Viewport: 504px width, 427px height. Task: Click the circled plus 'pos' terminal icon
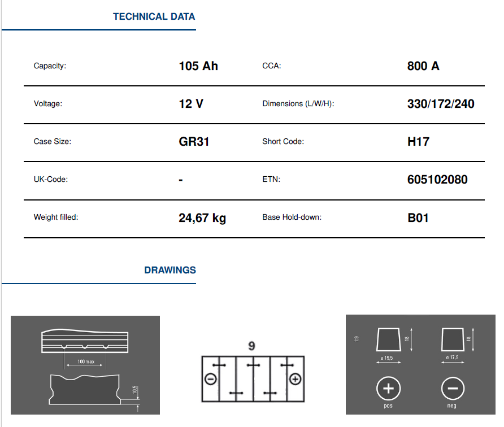tap(388, 388)
